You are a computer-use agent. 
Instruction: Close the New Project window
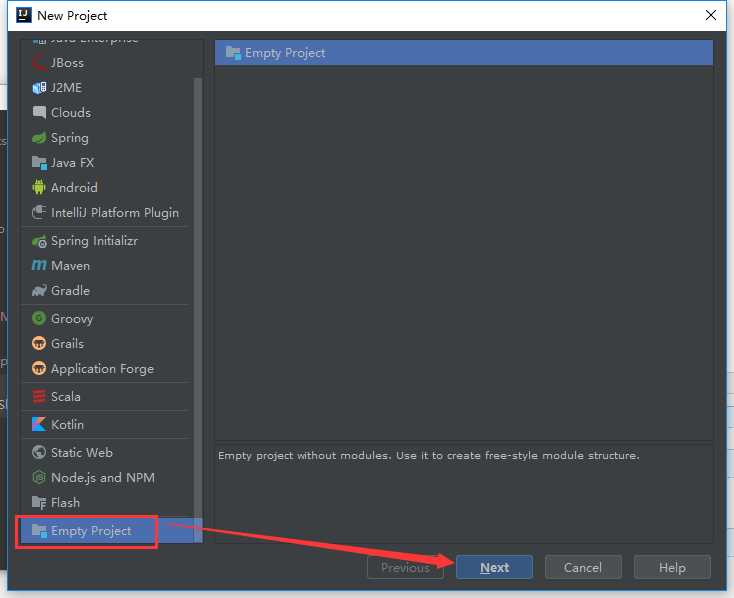pyautogui.click(x=710, y=15)
